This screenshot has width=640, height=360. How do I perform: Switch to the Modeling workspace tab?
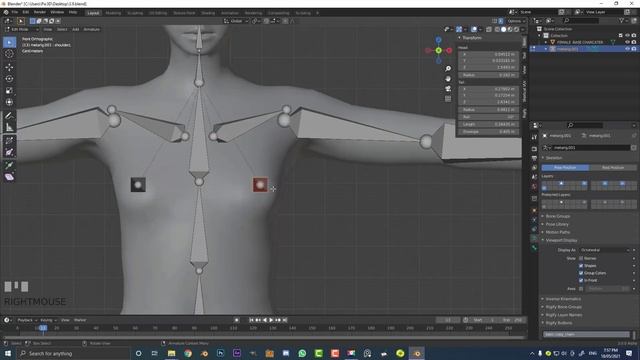point(113,13)
